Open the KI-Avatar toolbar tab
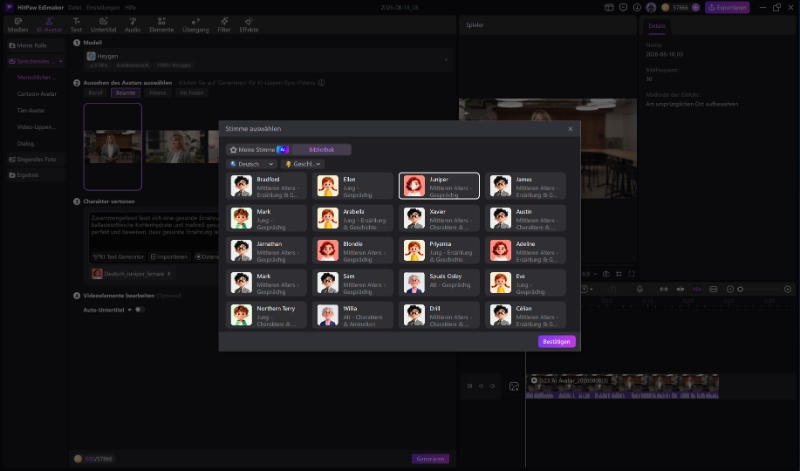 pyautogui.click(x=49, y=25)
